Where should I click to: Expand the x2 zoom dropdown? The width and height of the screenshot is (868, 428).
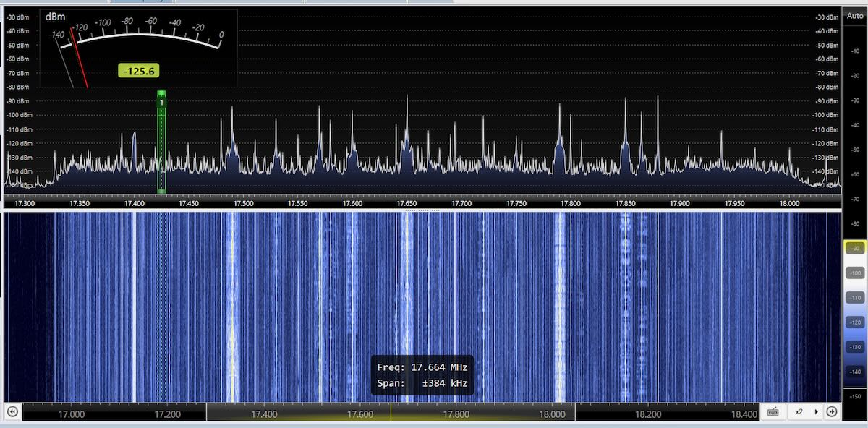[x=817, y=412]
